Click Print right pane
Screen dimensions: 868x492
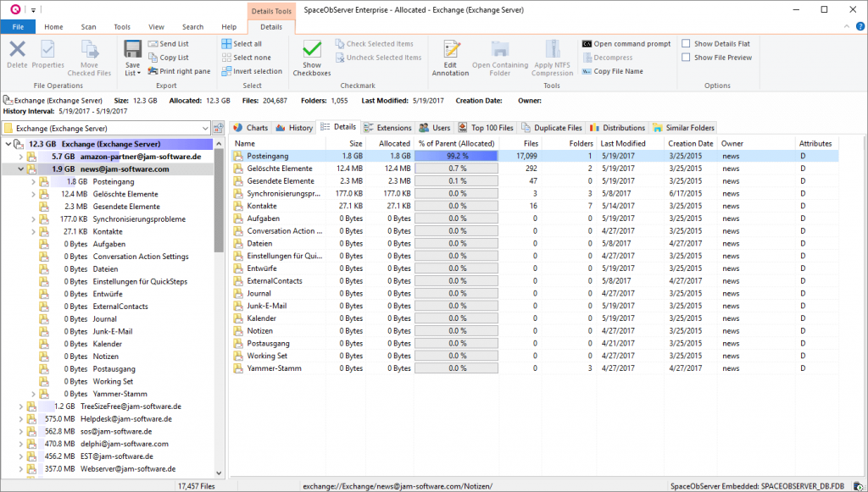(180, 71)
